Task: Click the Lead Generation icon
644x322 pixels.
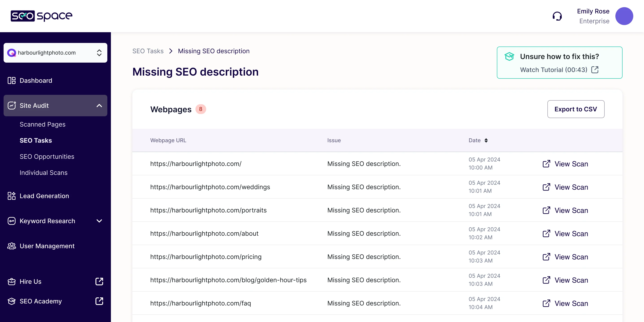Action: point(11,196)
